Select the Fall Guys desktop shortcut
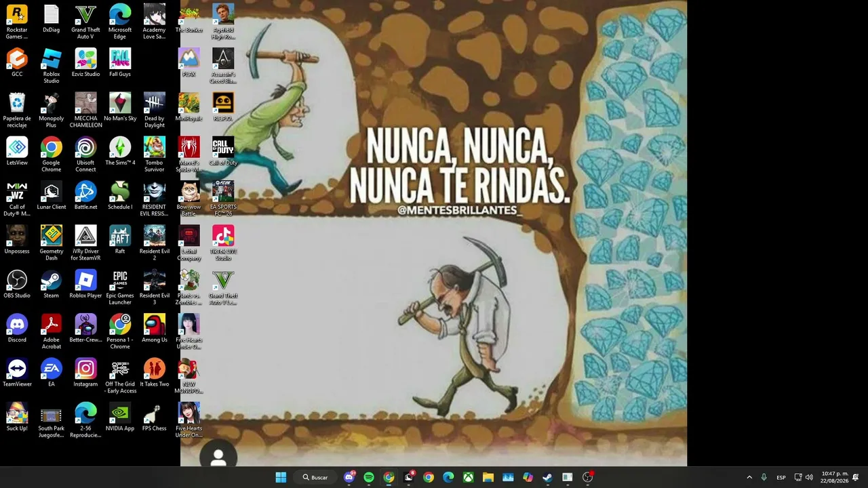The width and height of the screenshot is (868, 488). (120, 62)
